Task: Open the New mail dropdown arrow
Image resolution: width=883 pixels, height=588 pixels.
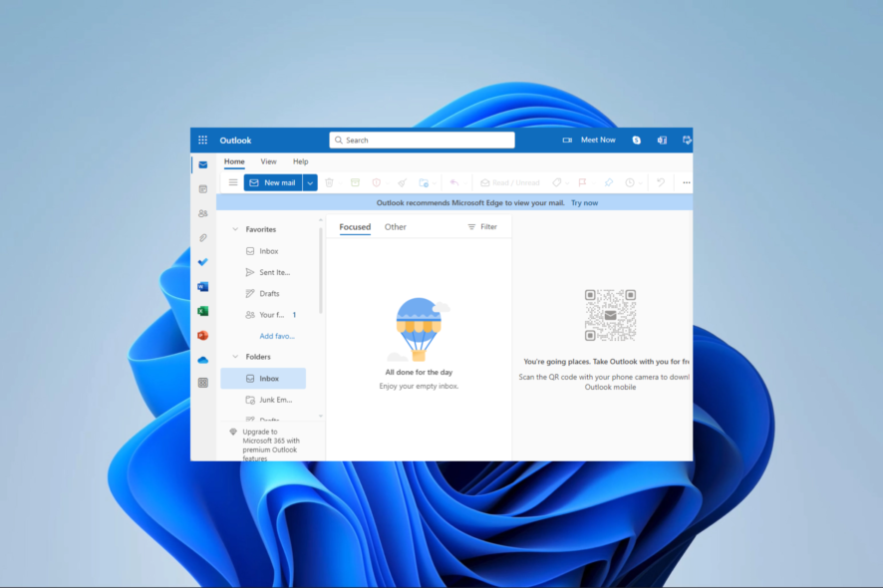Action: pos(310,182)
